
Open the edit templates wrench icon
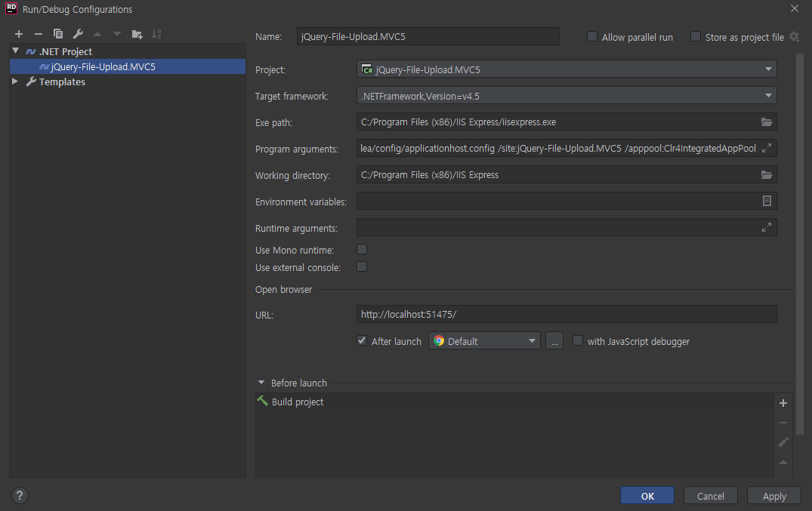78,34
